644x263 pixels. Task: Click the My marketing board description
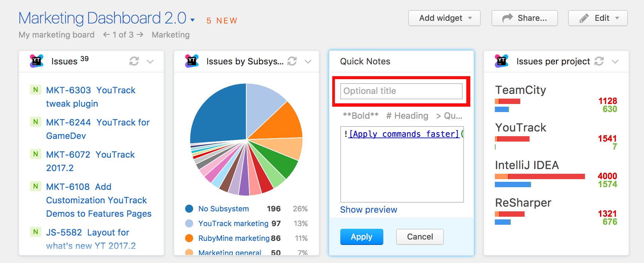[x=56, y=35]
